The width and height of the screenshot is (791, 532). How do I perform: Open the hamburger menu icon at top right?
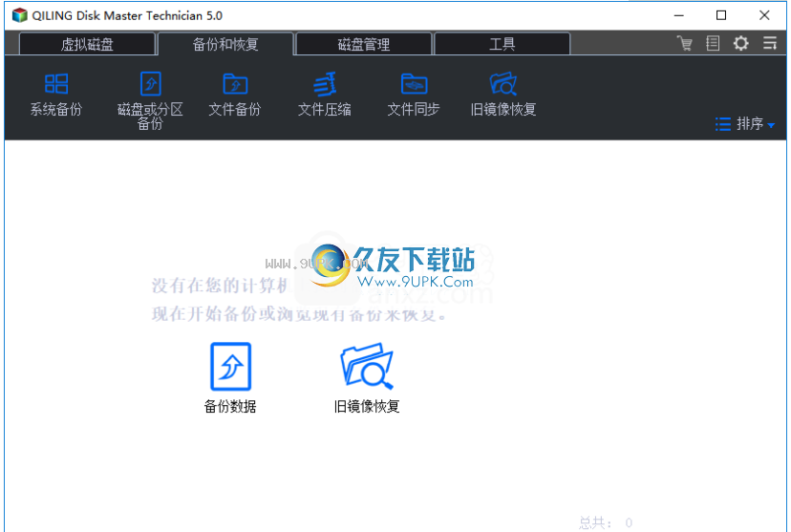pyautogui.click(x=770, y=43)
